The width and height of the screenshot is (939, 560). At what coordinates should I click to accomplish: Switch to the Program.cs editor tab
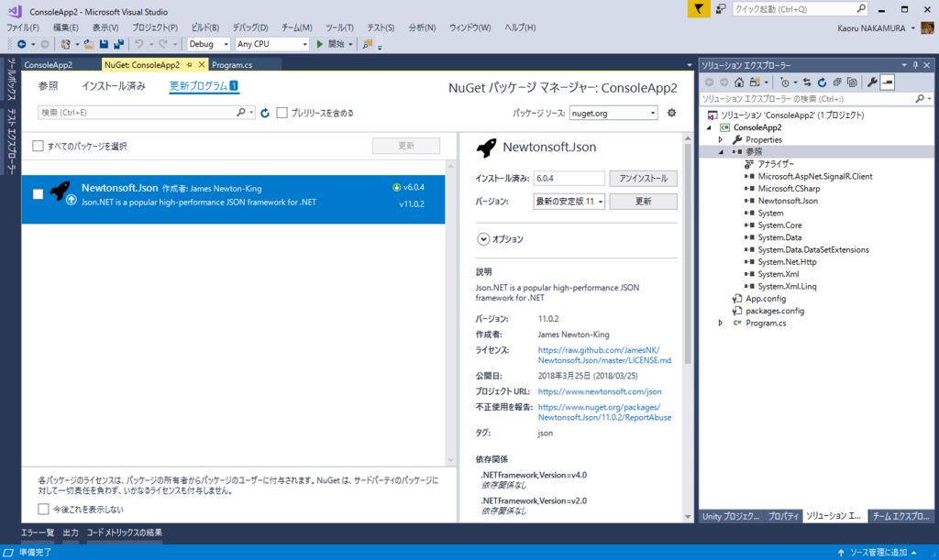point(232,64)
